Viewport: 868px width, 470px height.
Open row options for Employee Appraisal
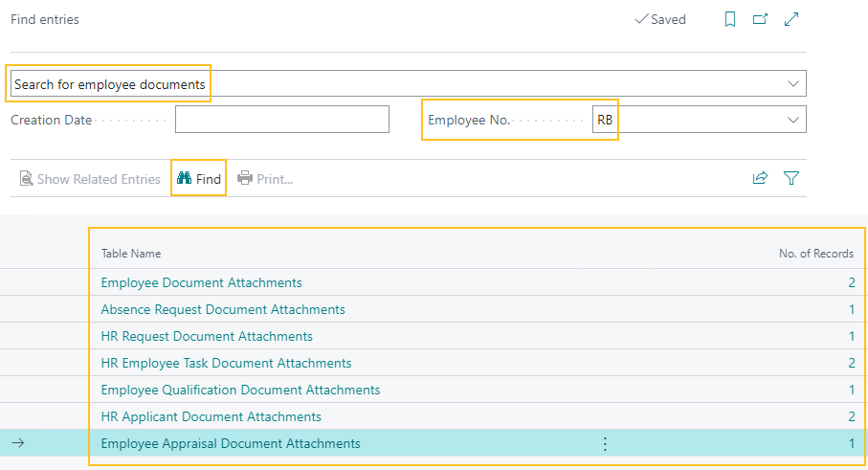(x=605, y=443)
